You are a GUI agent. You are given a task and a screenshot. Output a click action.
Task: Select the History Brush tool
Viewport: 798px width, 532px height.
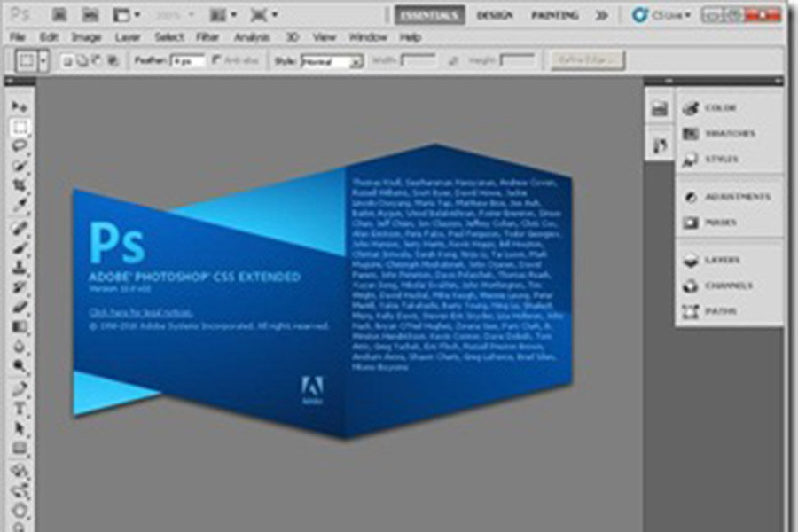20,287
